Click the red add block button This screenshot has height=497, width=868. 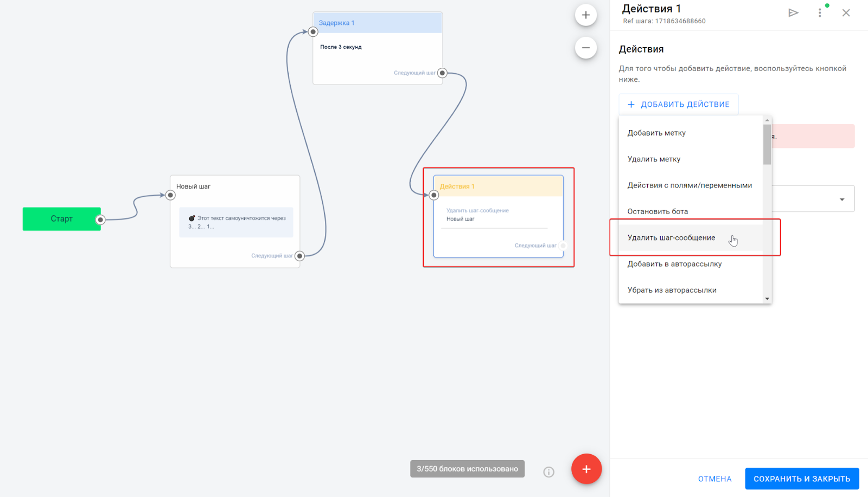point(586,469)
